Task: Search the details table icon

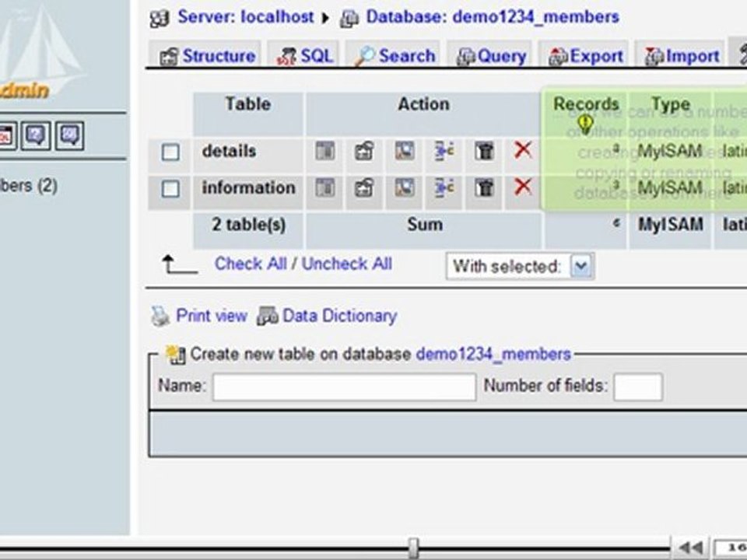Action: (405, 152)
